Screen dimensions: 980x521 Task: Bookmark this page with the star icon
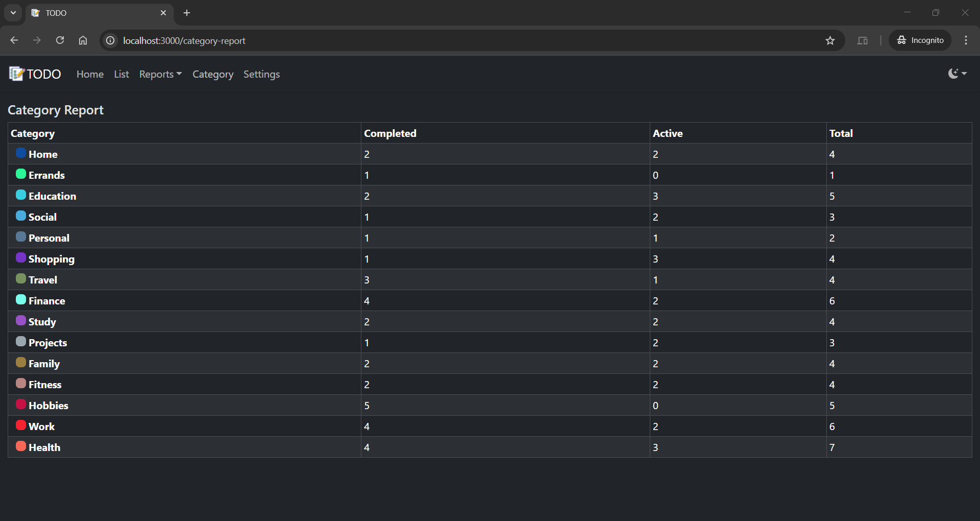pos(830,40)
